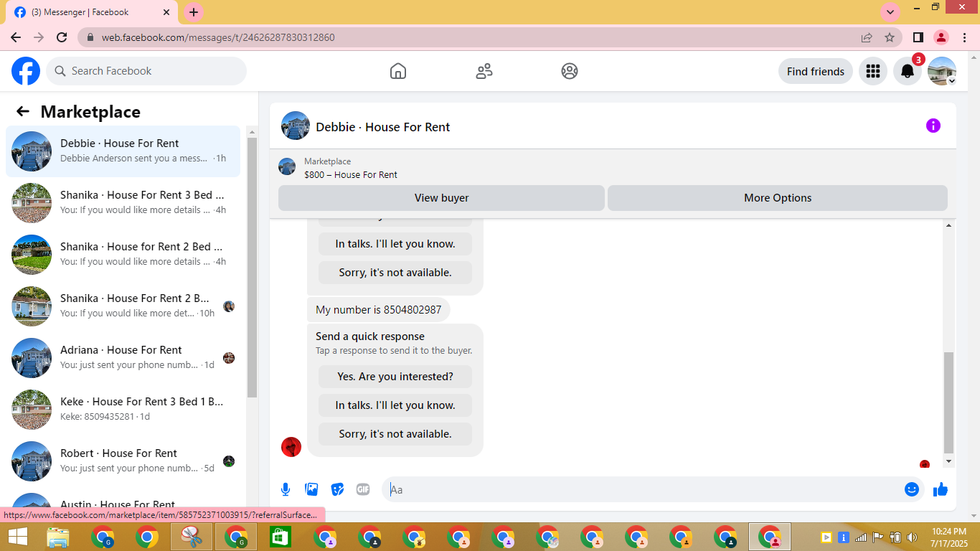Open the notifications bell

click(x=908, y=71)
